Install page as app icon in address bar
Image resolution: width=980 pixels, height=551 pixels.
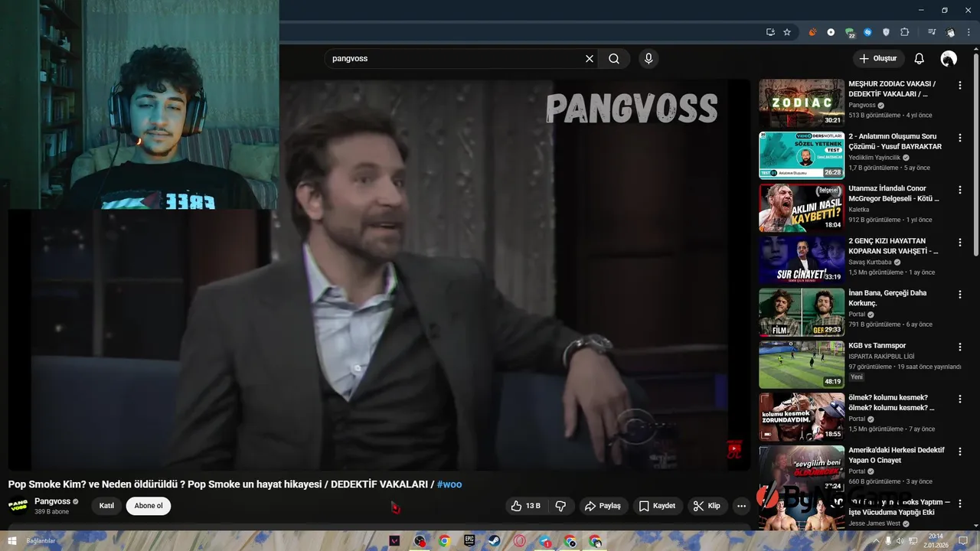tap(770, 32)
